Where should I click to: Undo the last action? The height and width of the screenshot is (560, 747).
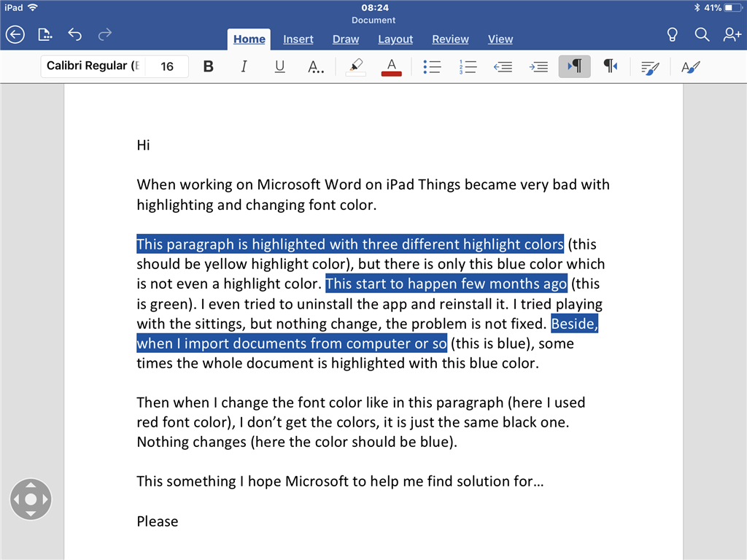pyautogui.click(x=75, y=34)
